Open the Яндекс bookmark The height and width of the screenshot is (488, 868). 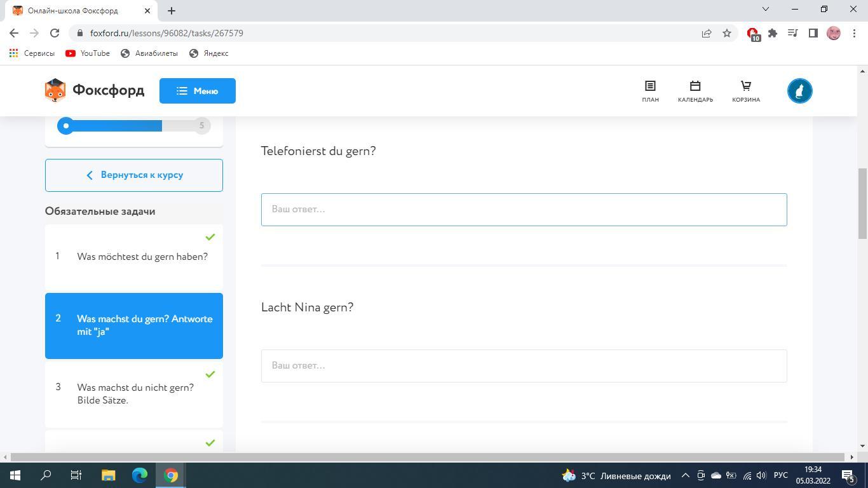pos(209,53)
